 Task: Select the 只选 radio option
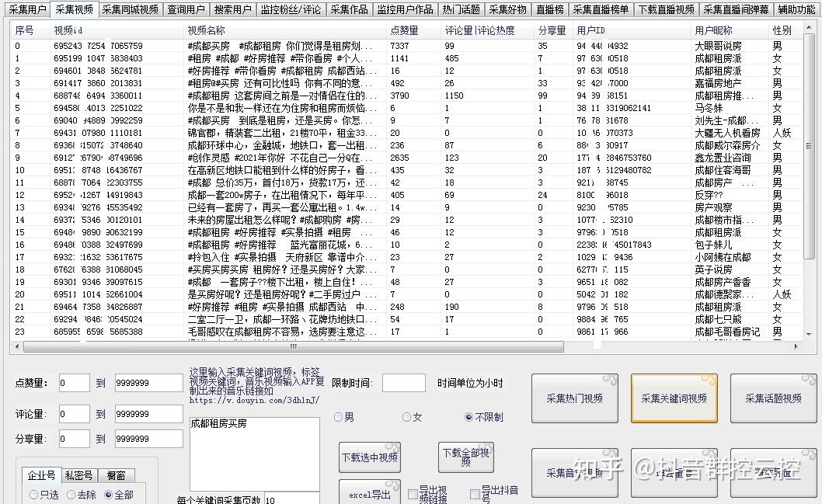click(x=44, y=495)
